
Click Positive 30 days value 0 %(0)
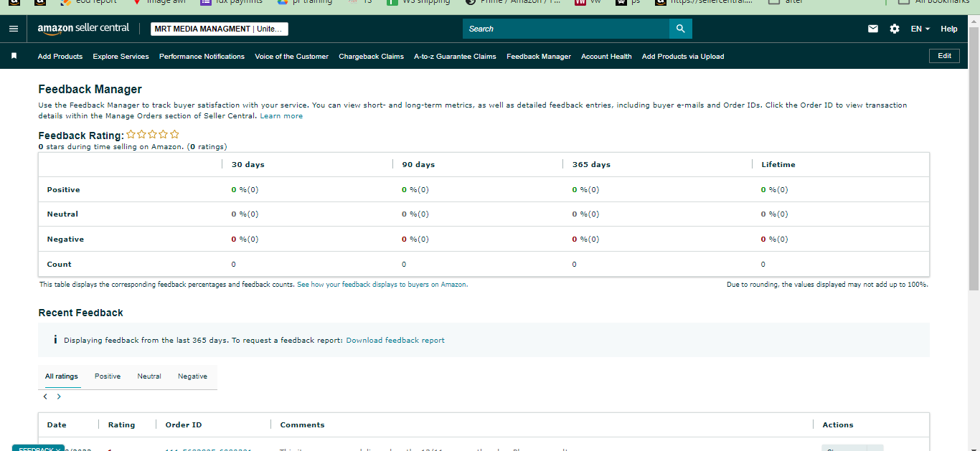point(245,189)
